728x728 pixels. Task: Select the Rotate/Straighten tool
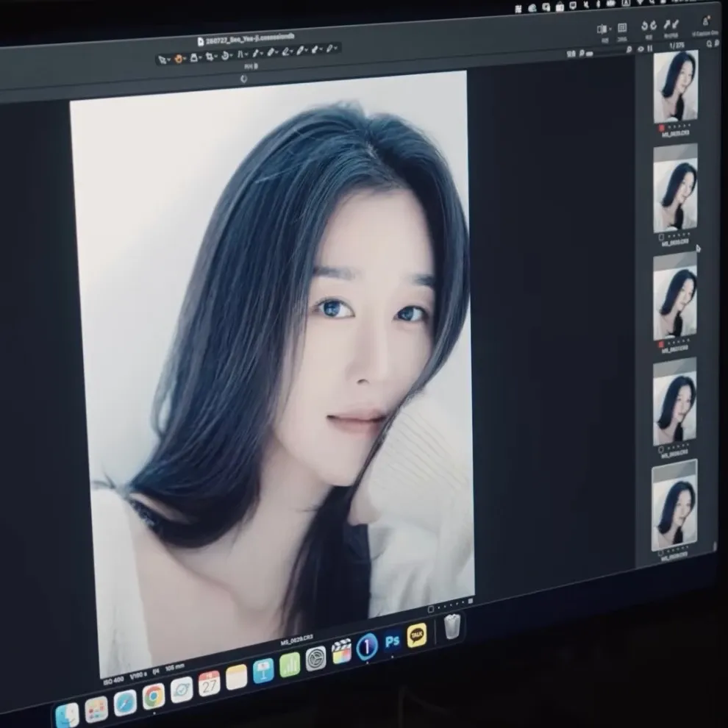tap(225, 56)
